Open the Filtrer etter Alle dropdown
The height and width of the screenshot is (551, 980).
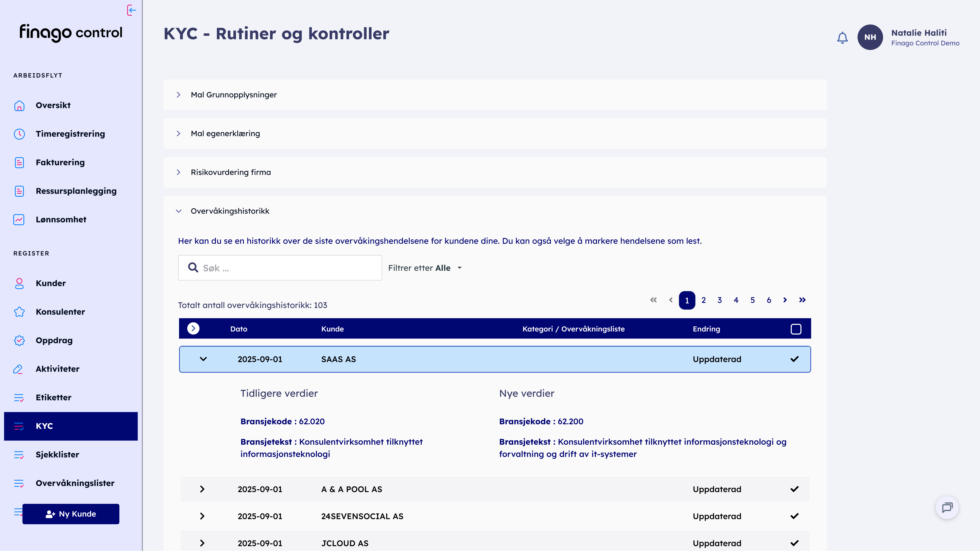[x=425, y=268]
